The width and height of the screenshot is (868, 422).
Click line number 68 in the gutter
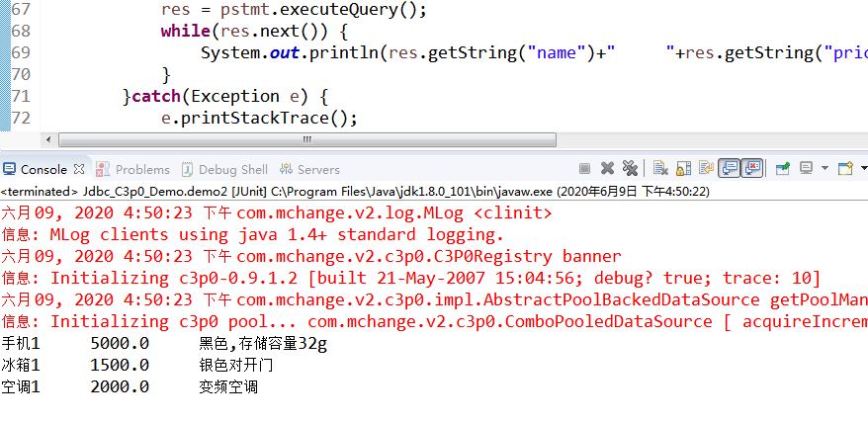click(x=21, y=31)
